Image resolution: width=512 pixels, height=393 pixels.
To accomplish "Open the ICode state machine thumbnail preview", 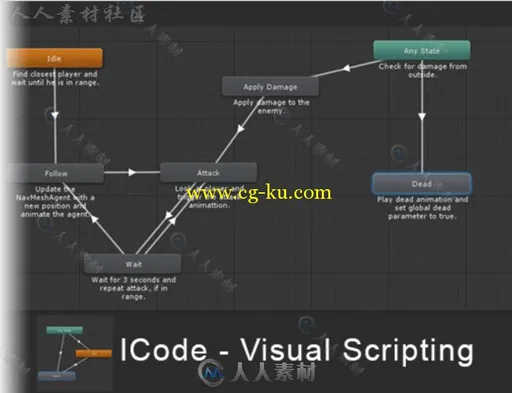I will [75, 353].
